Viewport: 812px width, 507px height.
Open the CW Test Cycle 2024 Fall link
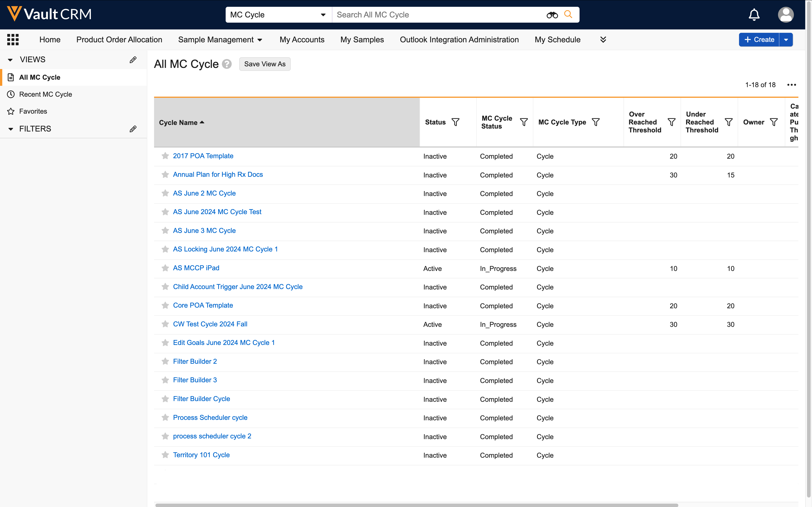pos(210,324)
